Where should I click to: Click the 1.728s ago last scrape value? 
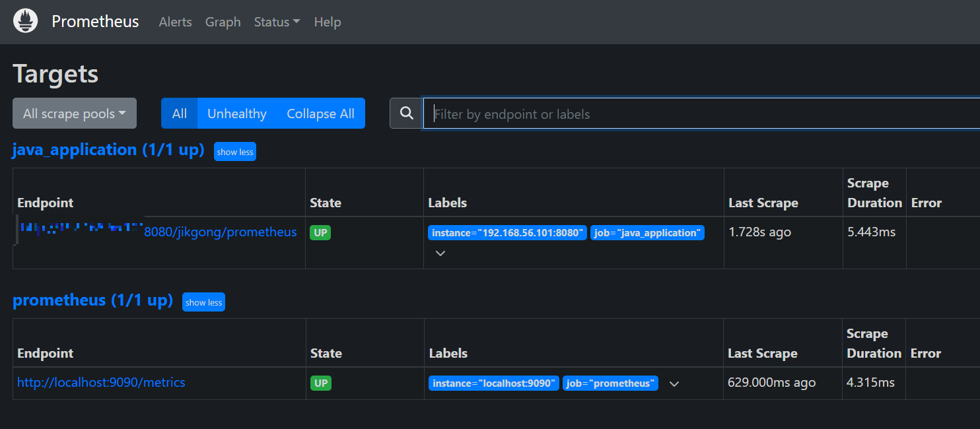(x=759, y=232)
